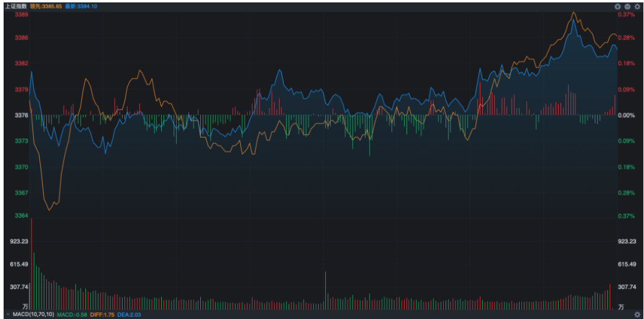This screenshot has height=319, width=644.
Task: Click the green MACD:-0.58 value label
Action: point(73,314)
